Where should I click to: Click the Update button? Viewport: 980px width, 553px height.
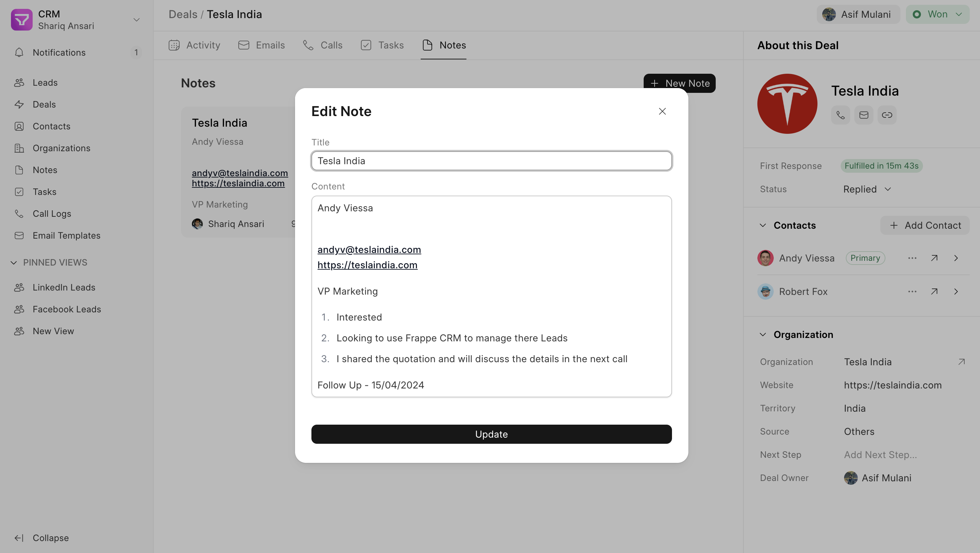pos(491,434)
